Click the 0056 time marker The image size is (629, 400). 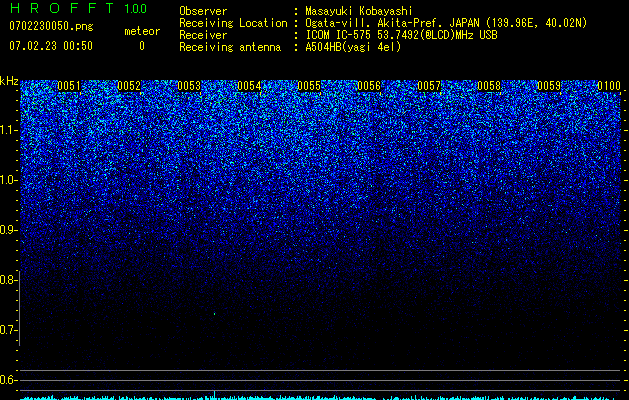pyautogui.click(x=369, y=86)
